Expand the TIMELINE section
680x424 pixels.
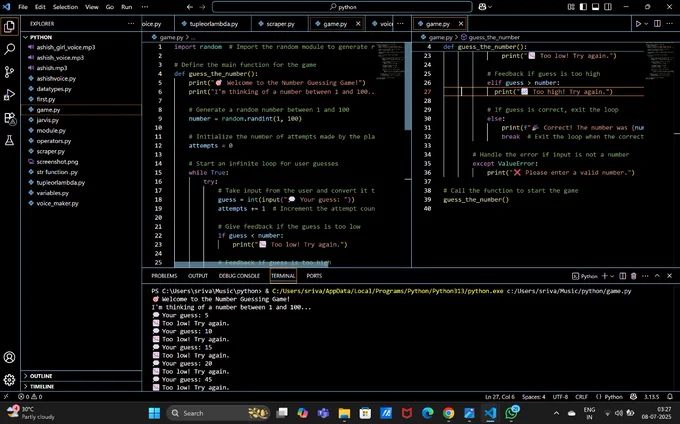(42, 386)
